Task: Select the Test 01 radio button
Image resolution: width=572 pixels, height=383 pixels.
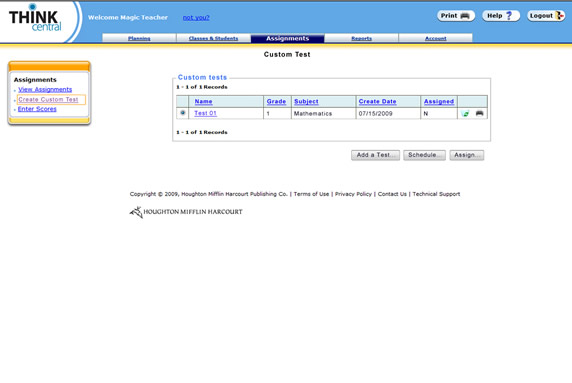Action: tap(182, 113)
